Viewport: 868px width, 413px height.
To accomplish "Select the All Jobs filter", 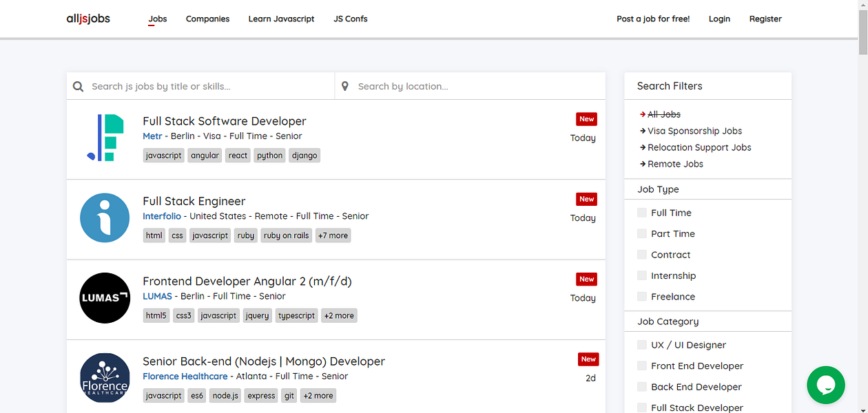I will (x=664, y=114).
